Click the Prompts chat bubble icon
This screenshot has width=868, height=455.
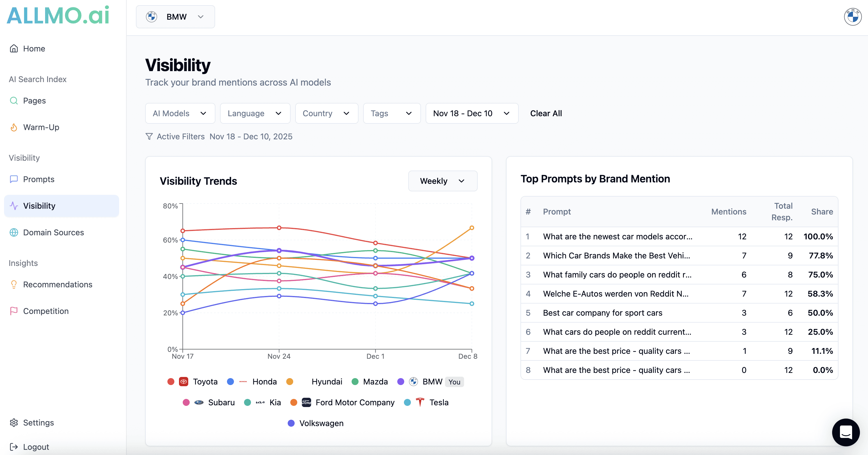coord(14,179)
